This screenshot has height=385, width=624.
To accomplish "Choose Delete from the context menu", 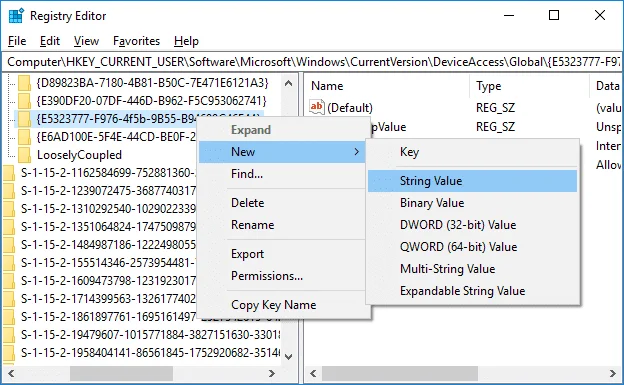I will pyautogui.click(x=282, y=203).
